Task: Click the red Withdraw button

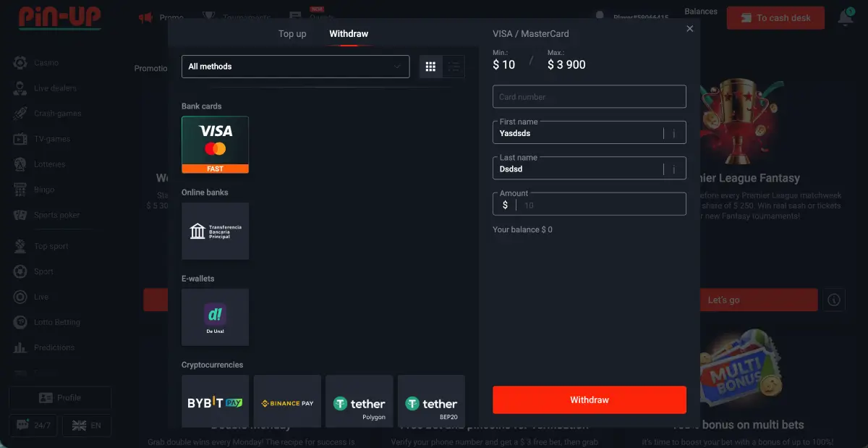Action: click(590, 400)
